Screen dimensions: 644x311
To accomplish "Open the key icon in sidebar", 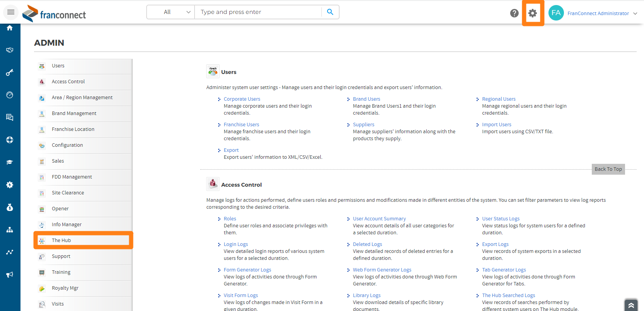I will (10, 72).
